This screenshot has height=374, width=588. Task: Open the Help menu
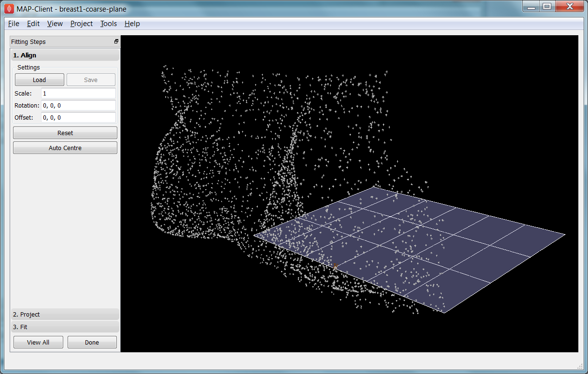point(132,24)
